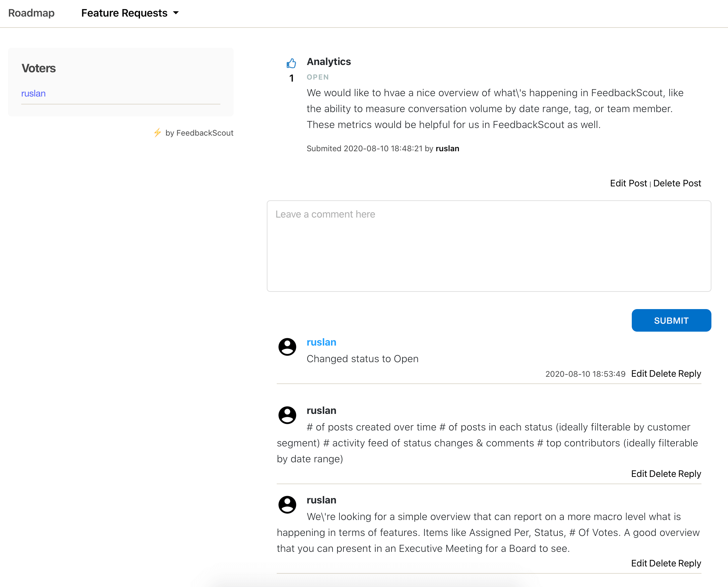Reply to the 'Changed status to Open' comment

(x=690, y=374)
